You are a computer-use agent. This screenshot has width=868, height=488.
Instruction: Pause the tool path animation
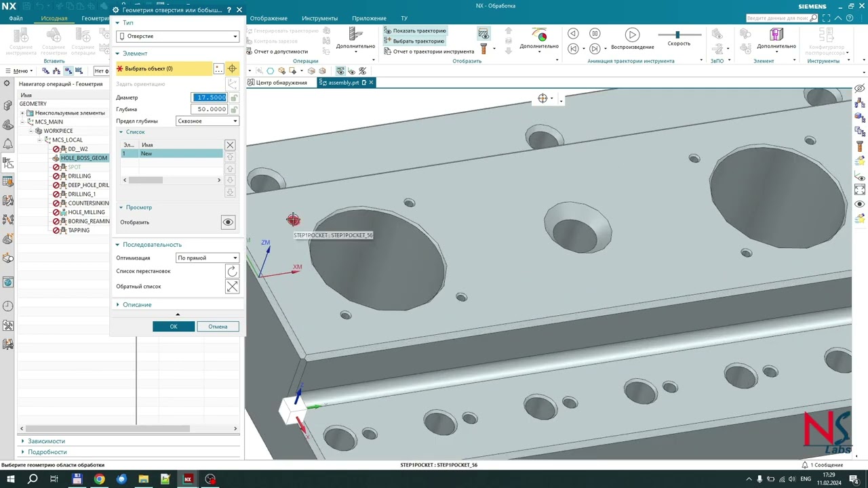pyautogui.click(x=595, y=34)
